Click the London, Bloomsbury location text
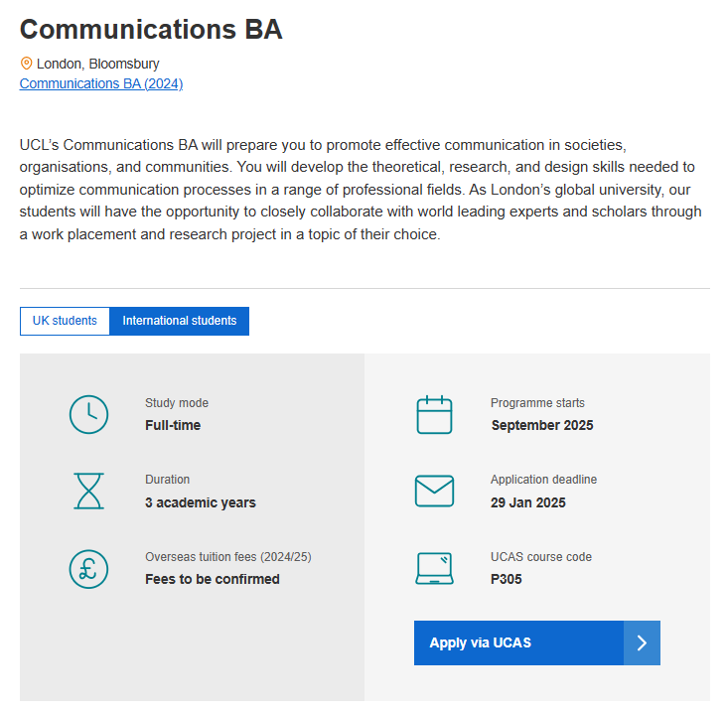 [98, 64]
